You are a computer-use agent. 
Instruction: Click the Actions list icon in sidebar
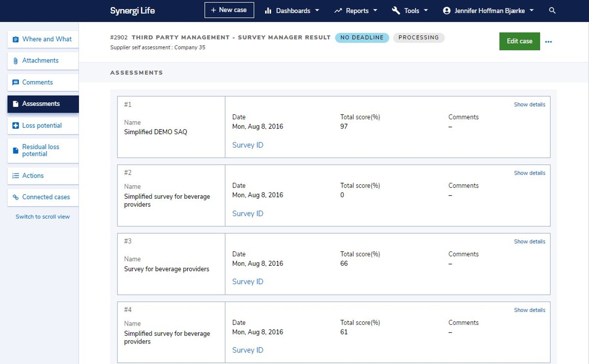pyautogui.click(x=15, y=175)
